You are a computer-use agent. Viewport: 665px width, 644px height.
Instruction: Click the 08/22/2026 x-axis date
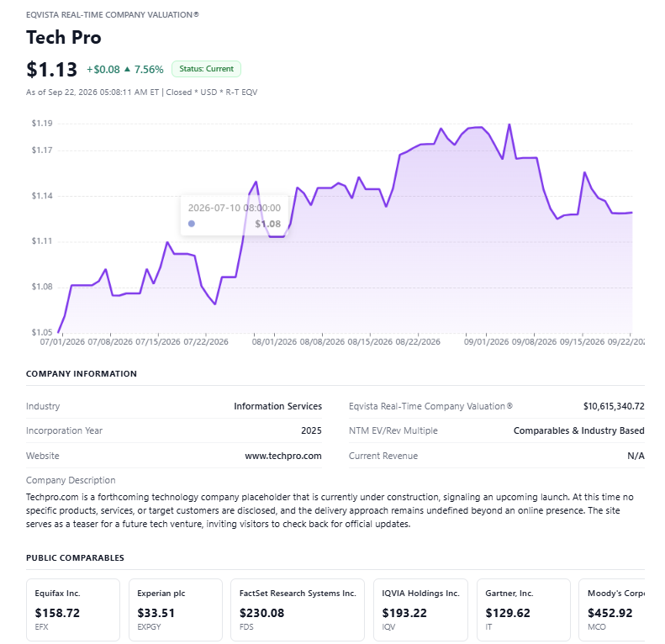point(418,342)
